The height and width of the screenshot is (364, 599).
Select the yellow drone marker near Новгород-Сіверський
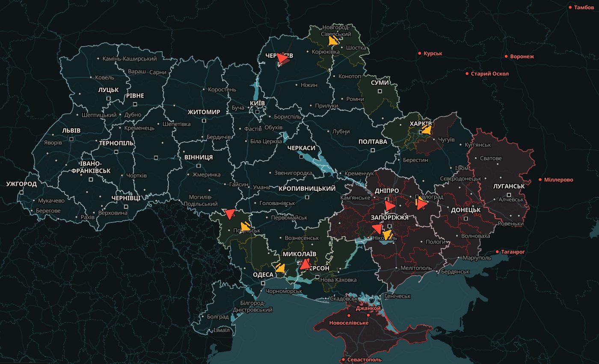333,41
